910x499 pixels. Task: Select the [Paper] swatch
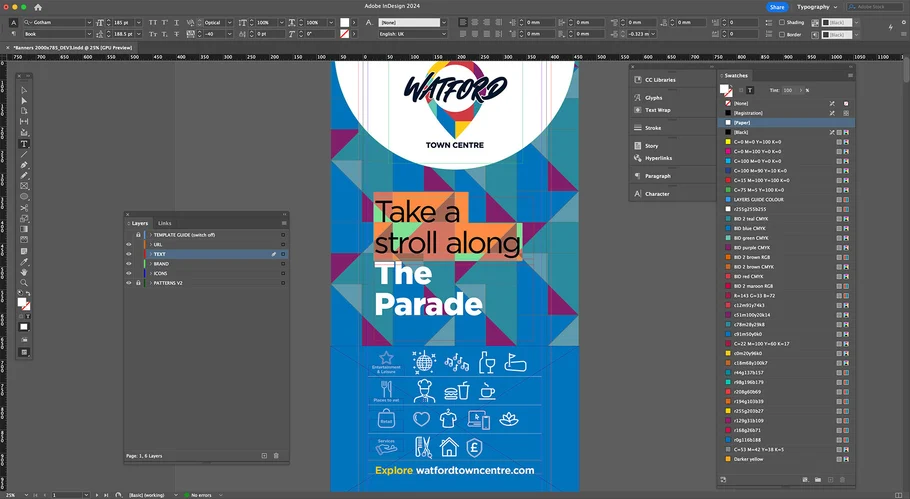[x=786, y=123]
